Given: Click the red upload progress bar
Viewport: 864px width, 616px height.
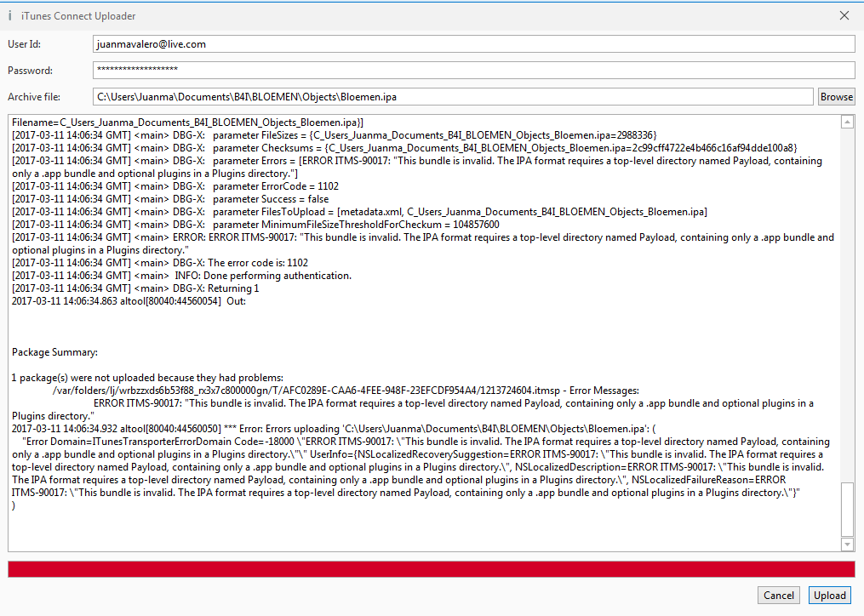Looking at the screenshot, I should tap(432, 569).
